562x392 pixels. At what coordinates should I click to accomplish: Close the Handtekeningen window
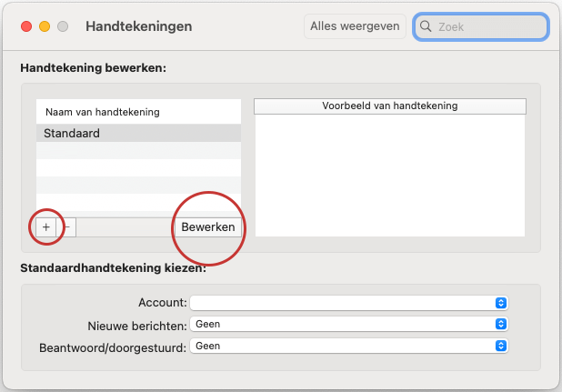(26, 26)
